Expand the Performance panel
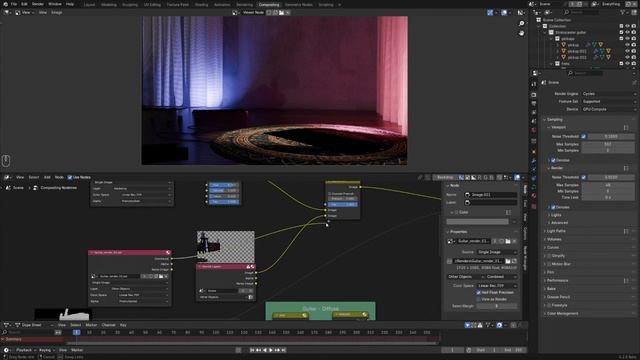 point(557,280)
